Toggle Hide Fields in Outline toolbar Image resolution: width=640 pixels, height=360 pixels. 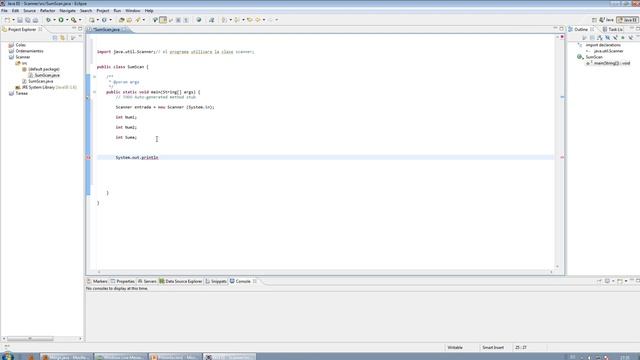click(x=607, y=38)
